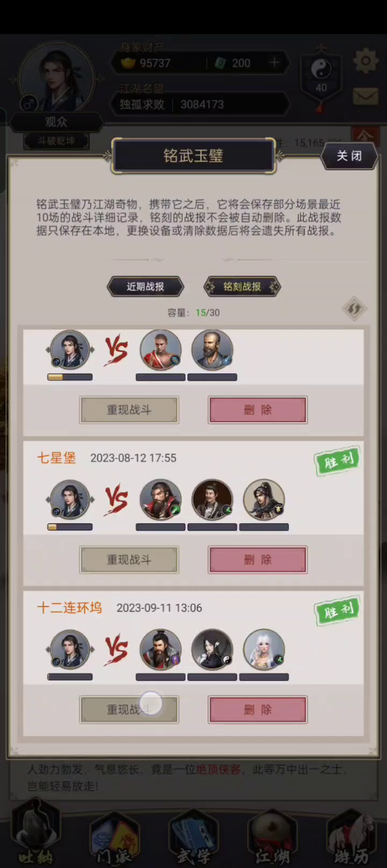Open the settings gear icon
Image resolution: width=387 pixels, height=868 pixels.
pos(365,61)
